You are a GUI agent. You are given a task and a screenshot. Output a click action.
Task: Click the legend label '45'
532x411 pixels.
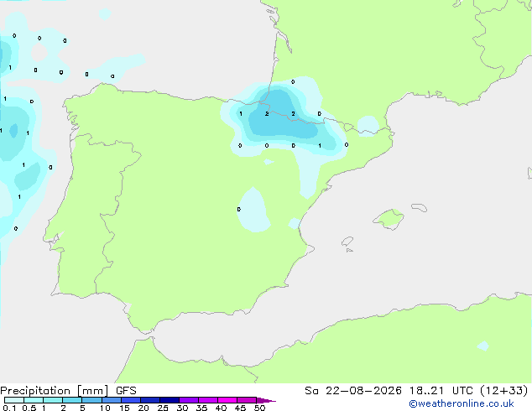[240, 408]
